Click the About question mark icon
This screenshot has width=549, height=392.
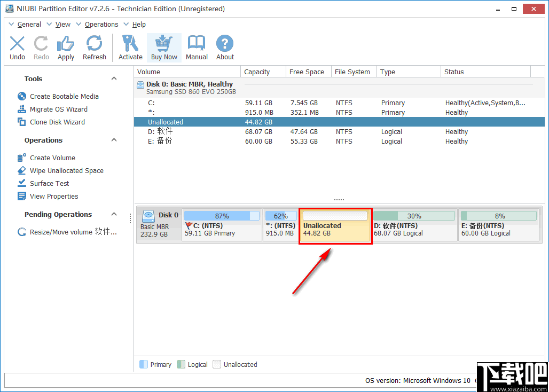(224, 47)
